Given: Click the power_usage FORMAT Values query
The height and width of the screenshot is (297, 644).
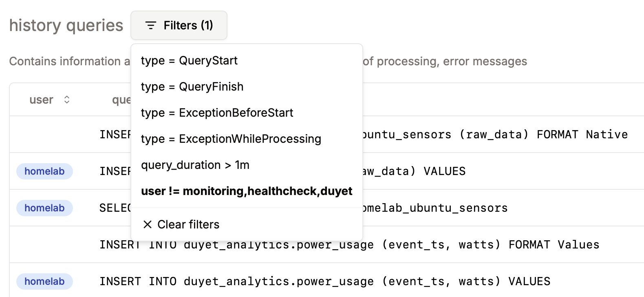Looking at the screenshot, I should [349, 245].
